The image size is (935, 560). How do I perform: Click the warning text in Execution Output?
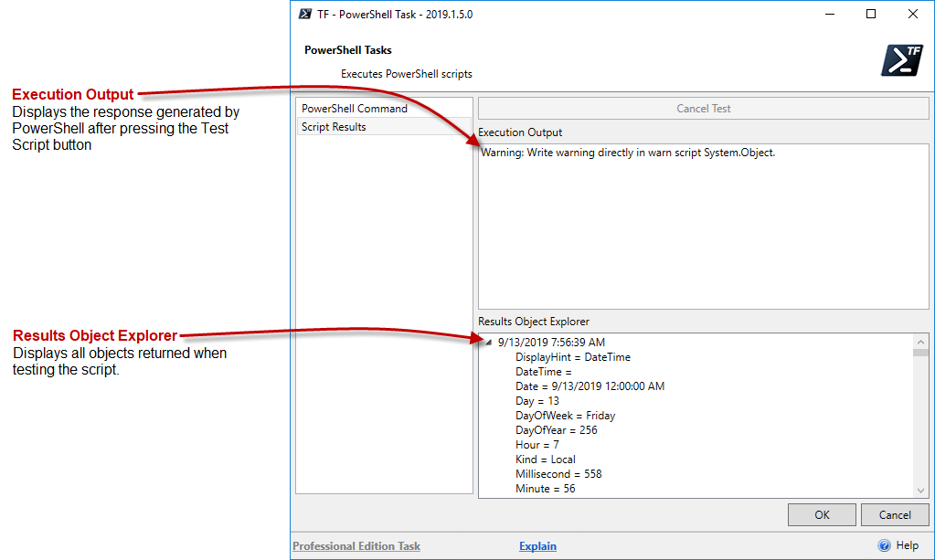[628, 153]
